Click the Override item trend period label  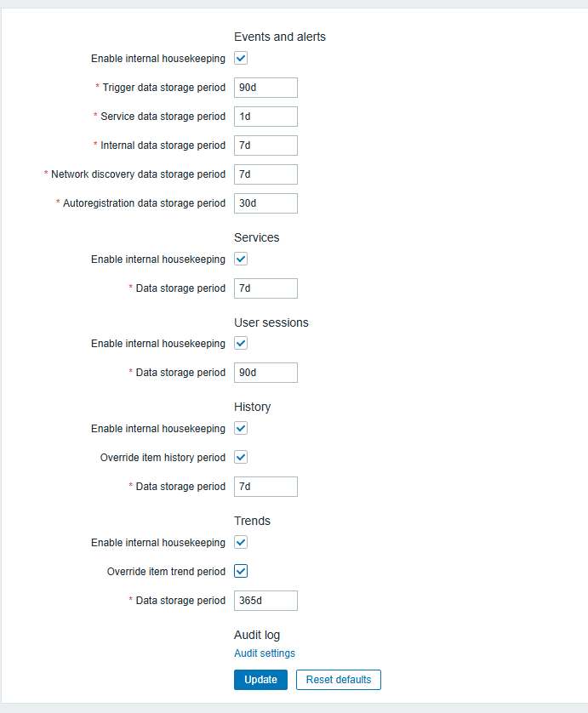tap(166, 572)
